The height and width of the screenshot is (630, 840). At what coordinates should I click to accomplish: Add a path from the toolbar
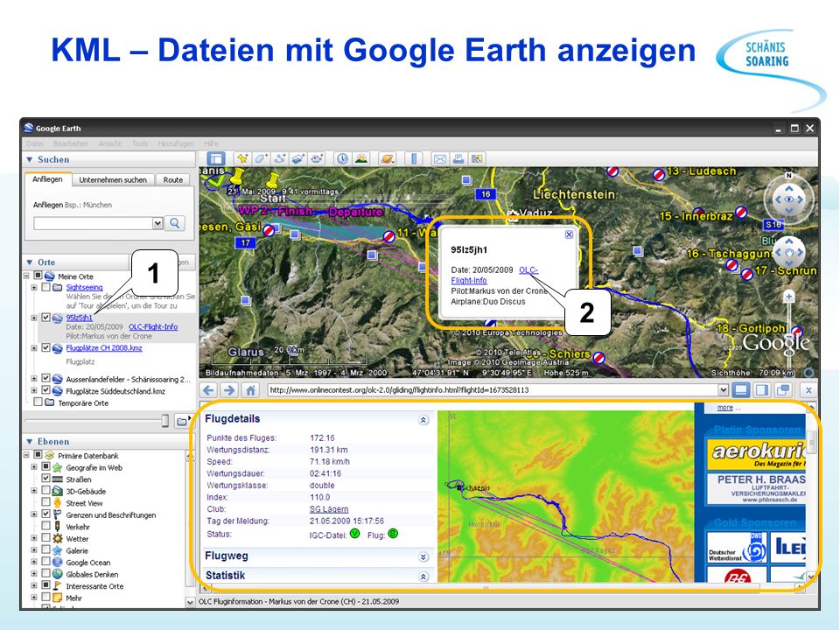(279, 158)
